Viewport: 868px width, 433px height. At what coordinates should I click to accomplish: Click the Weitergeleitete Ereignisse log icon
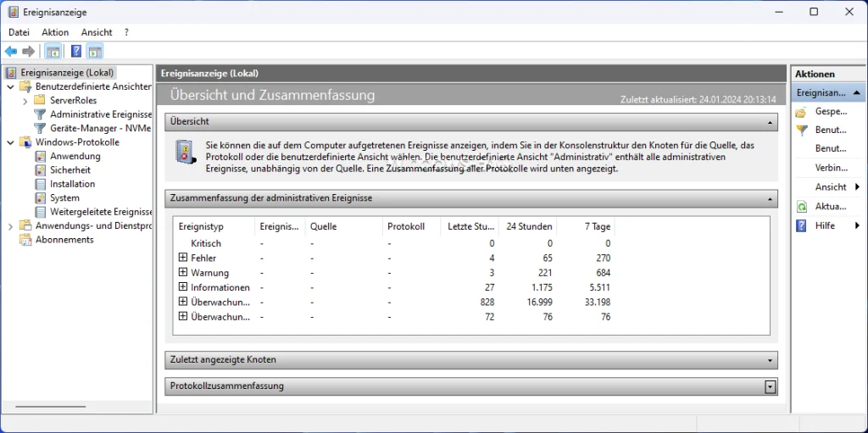40,212
